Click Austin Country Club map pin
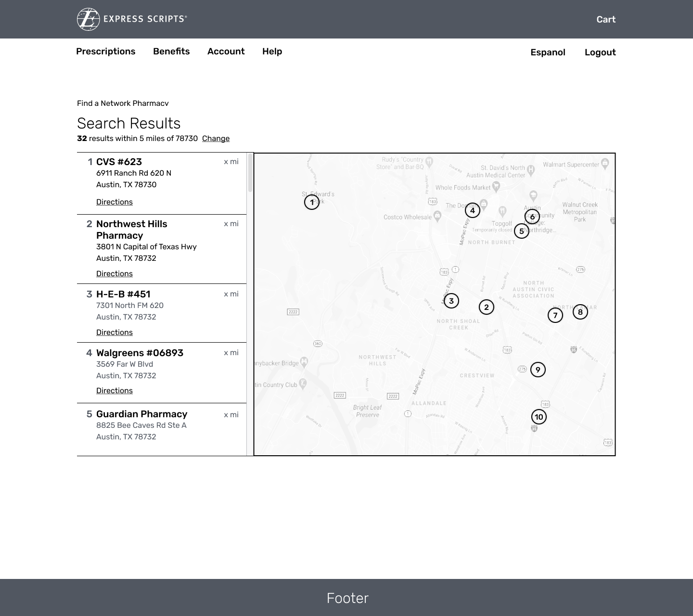 coord(303,384)
